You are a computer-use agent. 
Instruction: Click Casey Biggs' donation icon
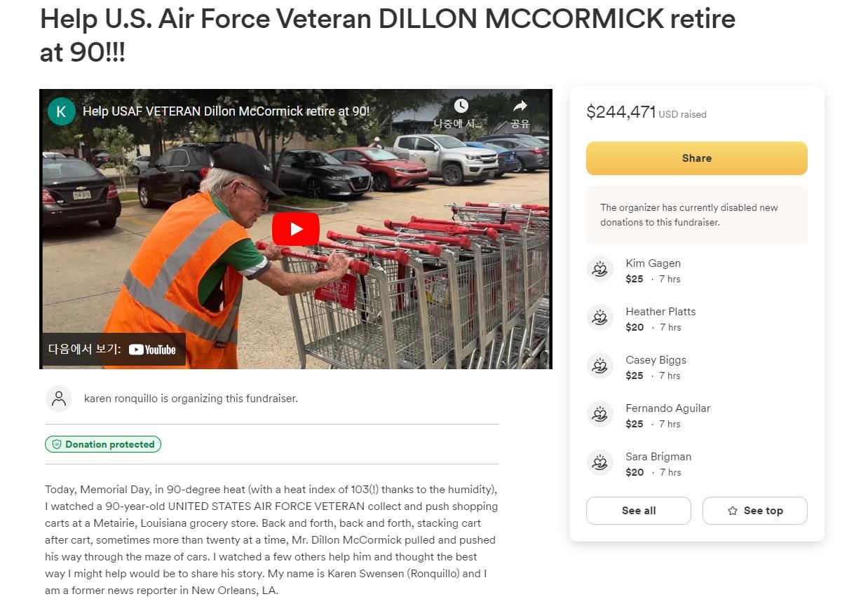[599, 366]
